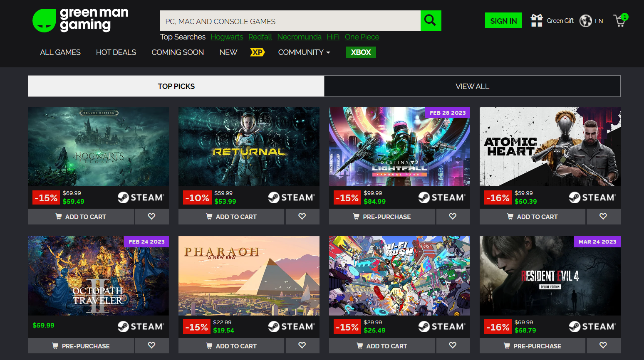This screenshot has width=644, height=360.
Task: Add Returnal to cart
Action: (x=232, y=217)
